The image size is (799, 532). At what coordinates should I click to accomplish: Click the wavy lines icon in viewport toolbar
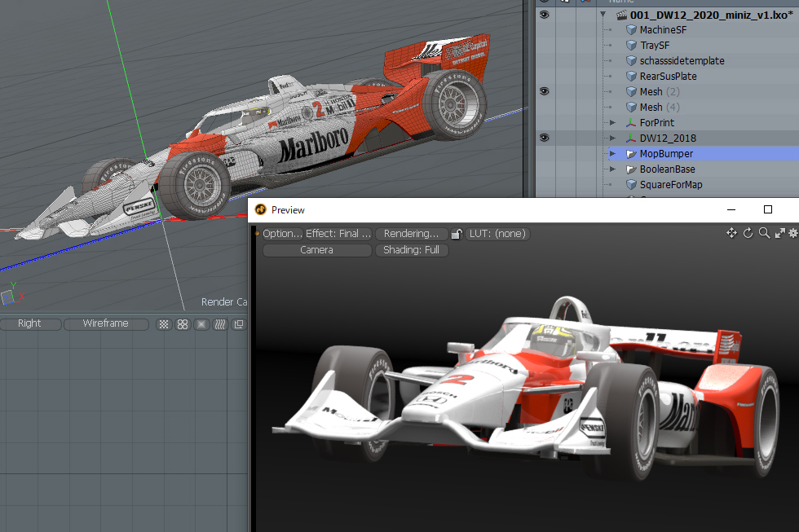(x=220, y=324)
